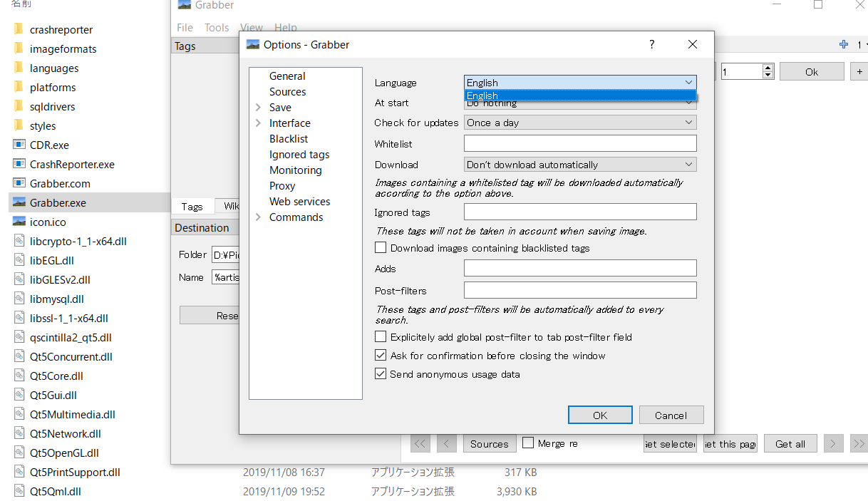The height and width of the screenshot is (501, 868).
Task: Toggle the Merge results checkbox in Grabber
Action: [528, 443]
